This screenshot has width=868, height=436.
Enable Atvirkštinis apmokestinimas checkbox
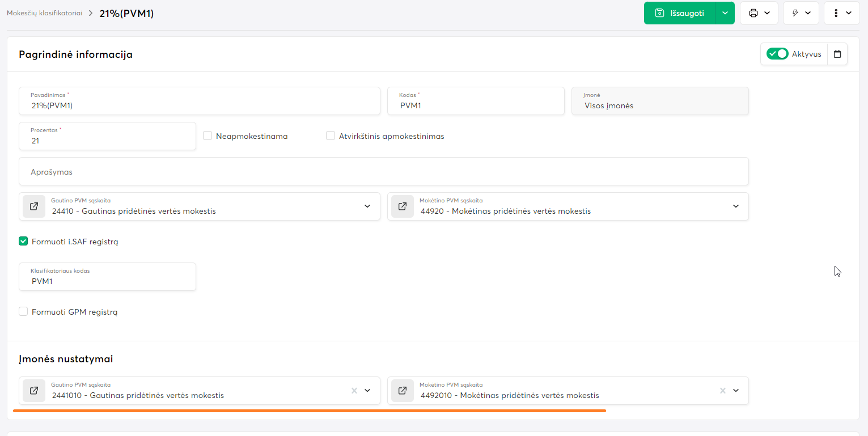click(331, 136)
